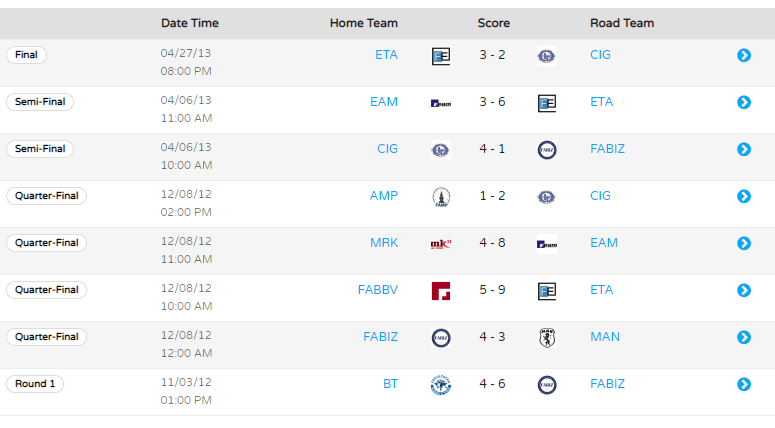The height and width of the screenshot is (428, 775).
Task: Open arrow for Round 1 BT game
Action: pos(743,384)
